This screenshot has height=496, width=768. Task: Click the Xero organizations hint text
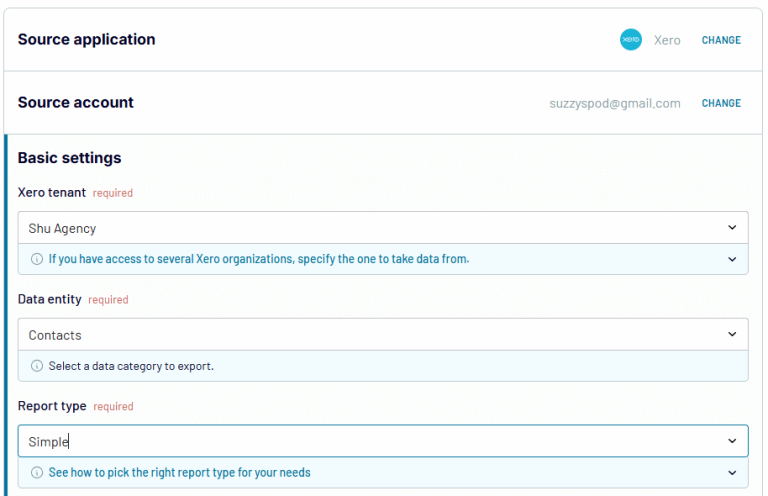point(258,259)
